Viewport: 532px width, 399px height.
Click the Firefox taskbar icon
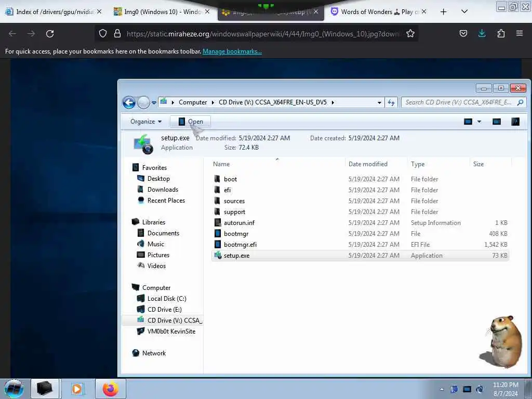point(111,389)
